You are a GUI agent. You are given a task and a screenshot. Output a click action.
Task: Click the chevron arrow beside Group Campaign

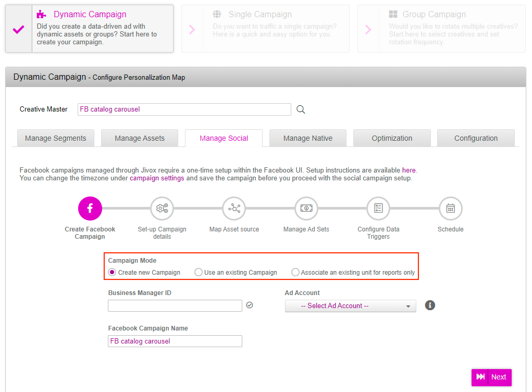point(368,30)
